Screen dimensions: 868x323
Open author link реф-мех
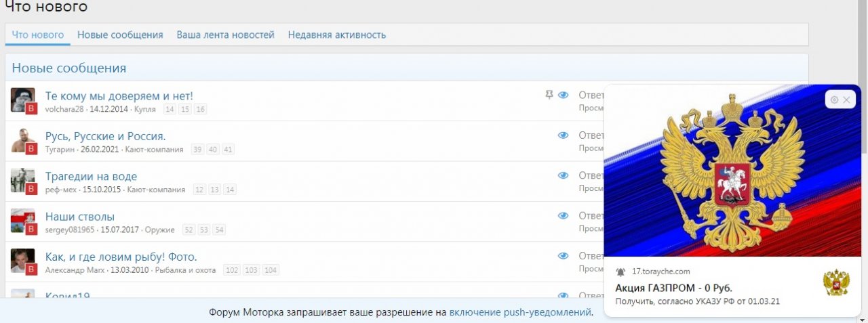pyautogui.click(x=61, y=190)
